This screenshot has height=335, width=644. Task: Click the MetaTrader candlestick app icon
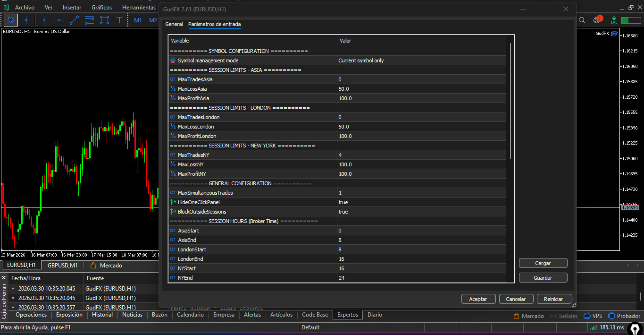(x=6, y=7)
